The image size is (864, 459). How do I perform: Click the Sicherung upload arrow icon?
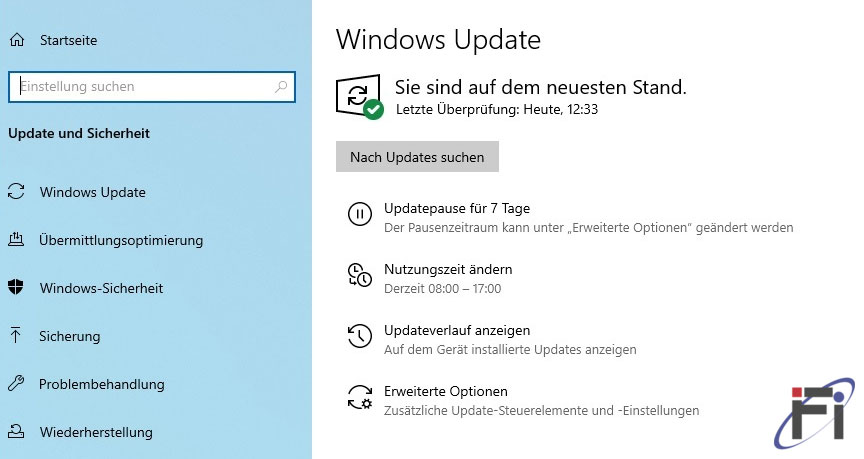(x=15, y=335)
